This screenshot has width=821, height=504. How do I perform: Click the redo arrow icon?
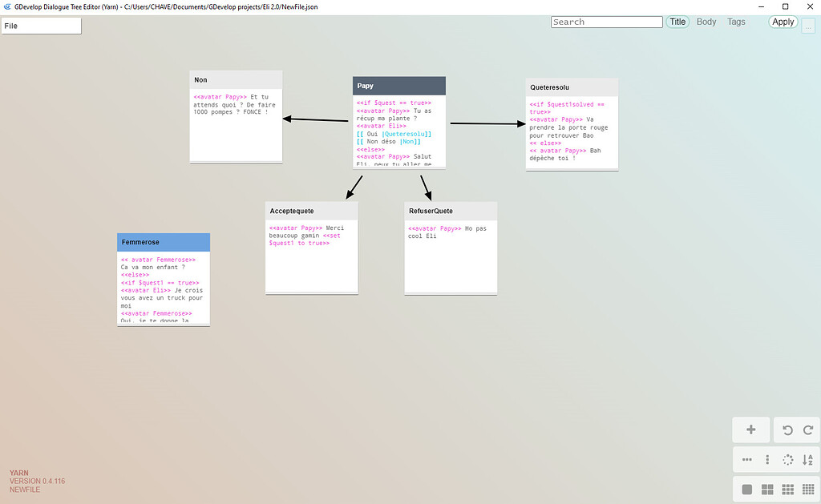(x=808, y=430)
